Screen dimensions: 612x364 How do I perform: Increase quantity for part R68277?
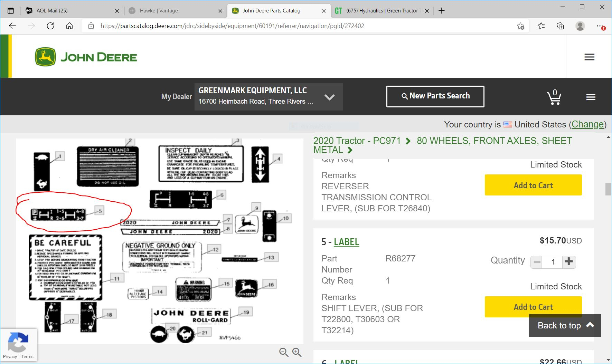pos(569,262)
